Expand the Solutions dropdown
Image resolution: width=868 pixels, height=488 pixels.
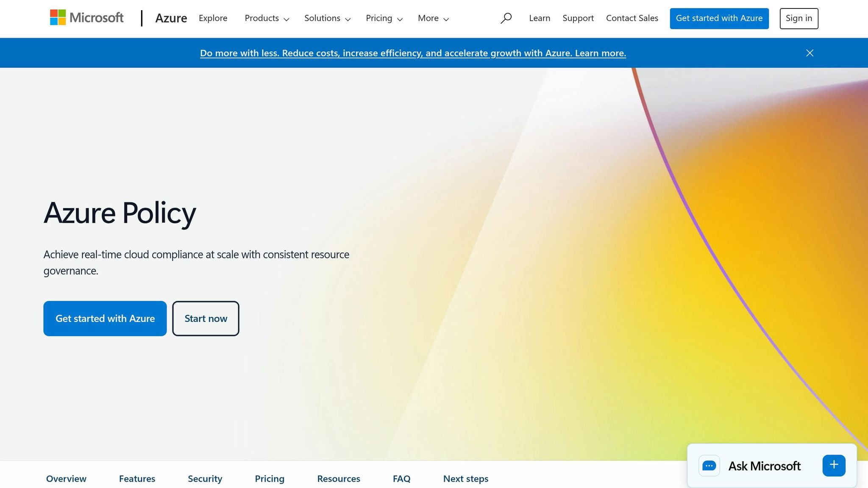click(x=328, y=18)
